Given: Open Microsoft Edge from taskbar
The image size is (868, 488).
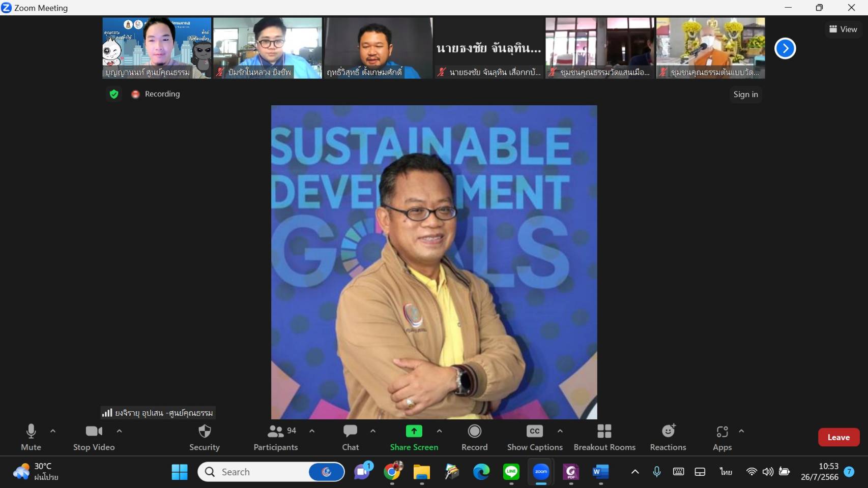Looking at the screenshot, I should (x=481, y=472).
